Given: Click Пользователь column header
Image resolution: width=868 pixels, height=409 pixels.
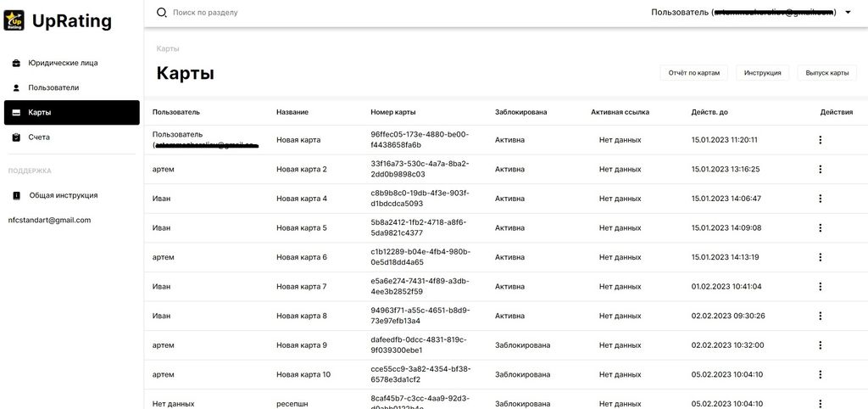Looking at the screenshot, I should (x=176, y=112).
